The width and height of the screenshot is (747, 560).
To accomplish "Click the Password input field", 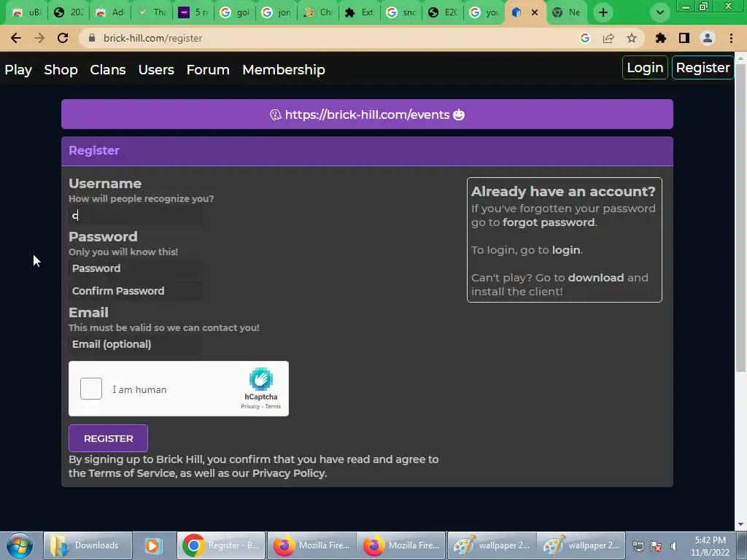I will (135, 268).
